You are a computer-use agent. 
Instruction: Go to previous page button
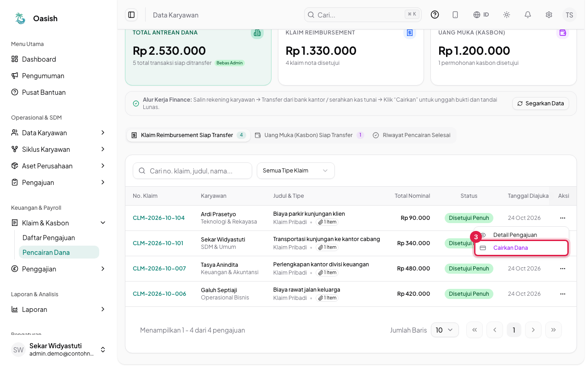[x=495, y=330]
